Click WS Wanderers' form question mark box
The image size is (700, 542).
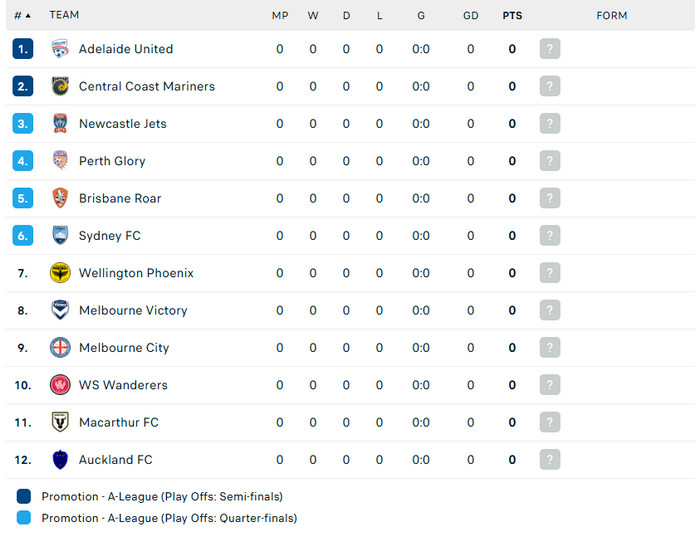[x=549, y=385]
